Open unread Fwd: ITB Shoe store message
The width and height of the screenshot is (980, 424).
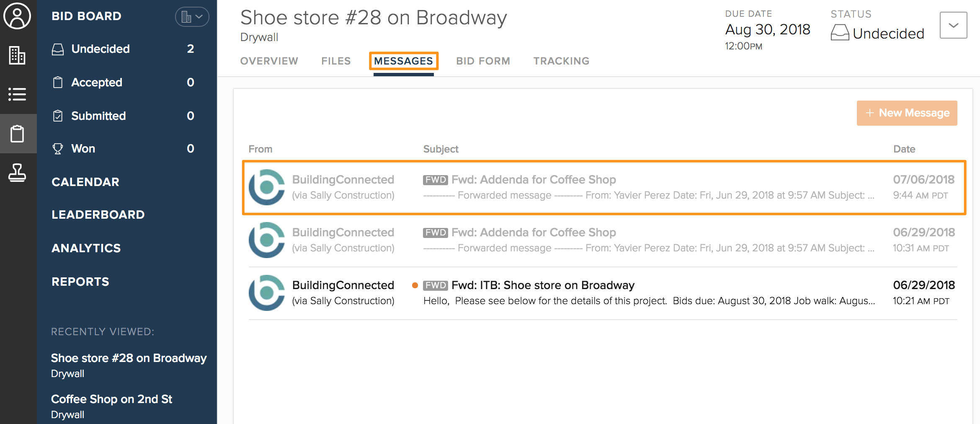[x=543, y=285]
